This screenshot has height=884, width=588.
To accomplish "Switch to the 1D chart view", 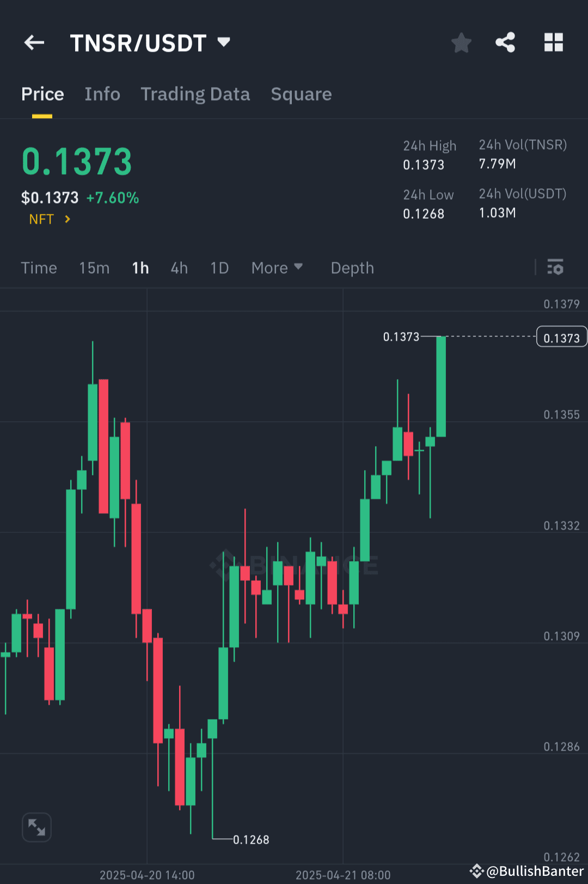I will (219, 268).
